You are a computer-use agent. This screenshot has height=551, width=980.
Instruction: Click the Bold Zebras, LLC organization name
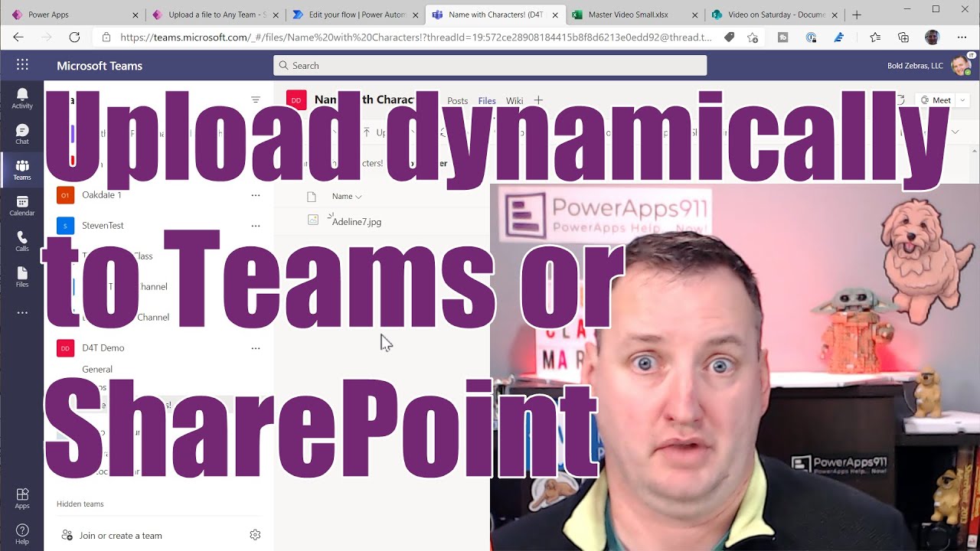point(915,66)
